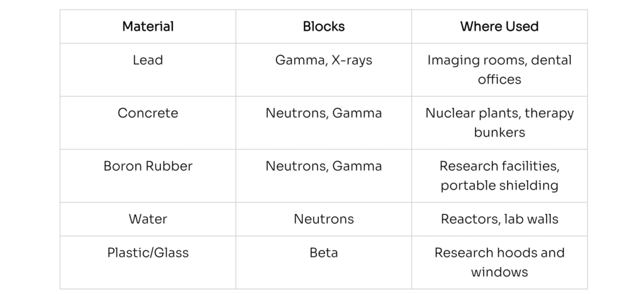
Task: Click the word bunkers in the table
Action: tap(499, 133)
